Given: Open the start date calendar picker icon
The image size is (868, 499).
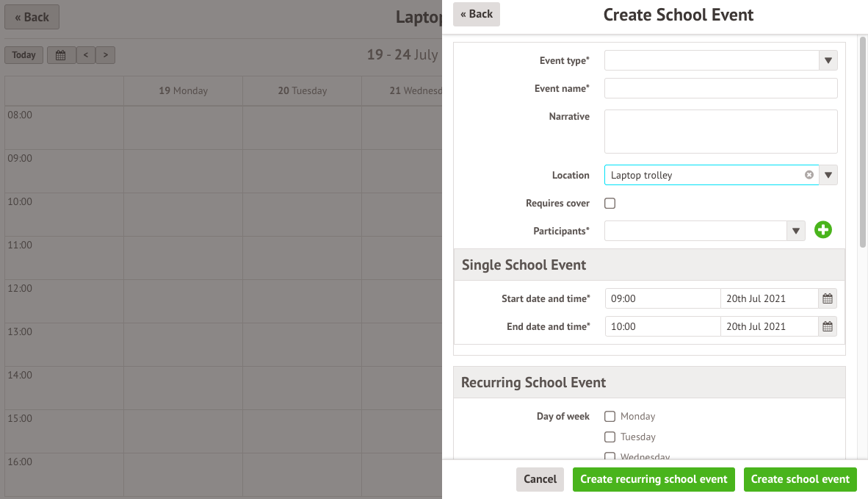Looking at the screenshot, I should pos(828,298).
